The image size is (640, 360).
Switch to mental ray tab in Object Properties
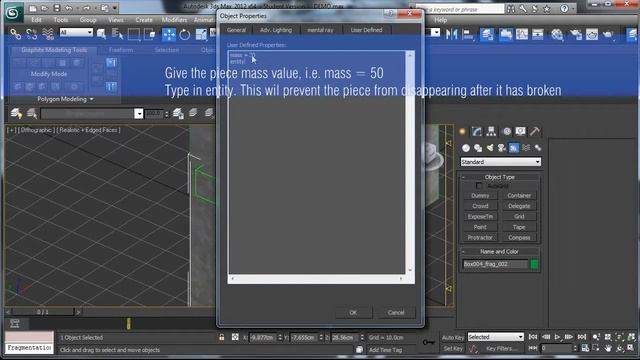(320, 30)
